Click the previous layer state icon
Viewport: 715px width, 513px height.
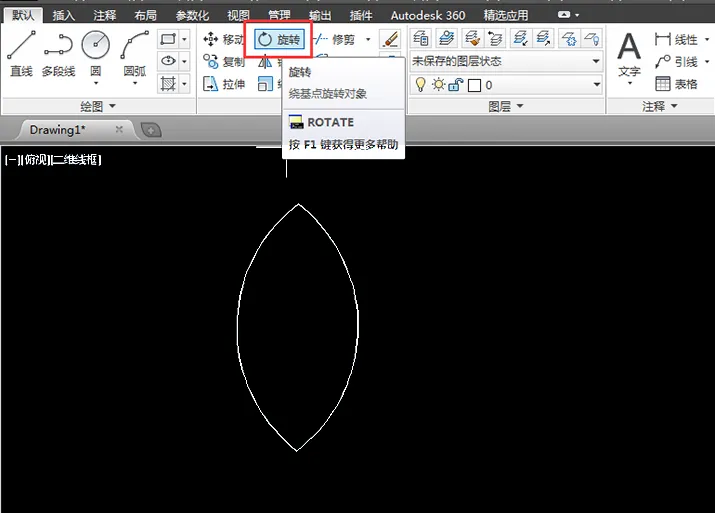495,39
